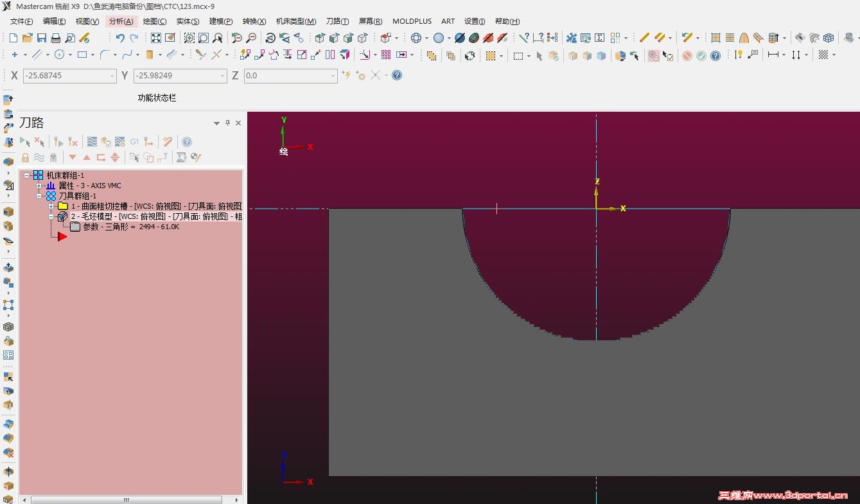The width and height of the screenshot is (860, 504).
Task: Select the 参数 - 三角形 tree entry
Action: [x=131, y=227]
